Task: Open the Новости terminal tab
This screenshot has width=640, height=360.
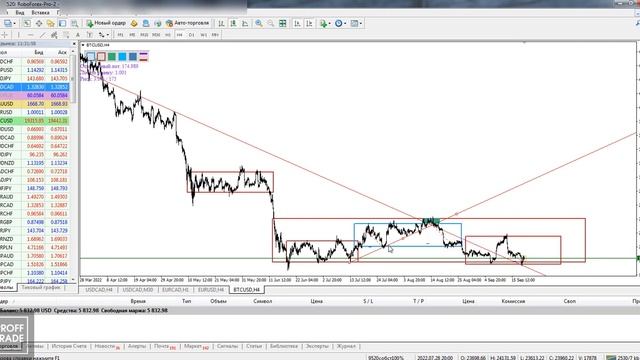Action: [106, 346]
